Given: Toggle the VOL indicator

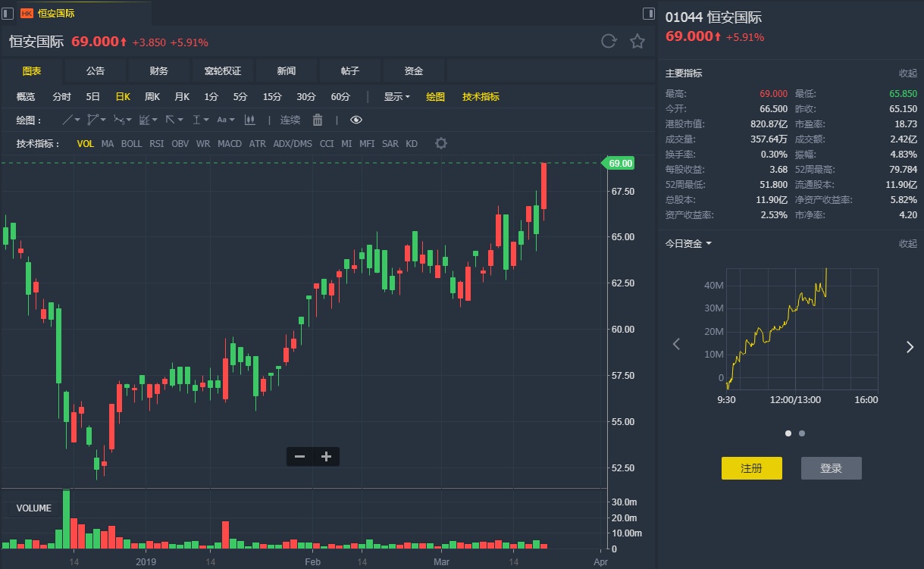Looking at the screenshot, I should [x=86, y=143].
